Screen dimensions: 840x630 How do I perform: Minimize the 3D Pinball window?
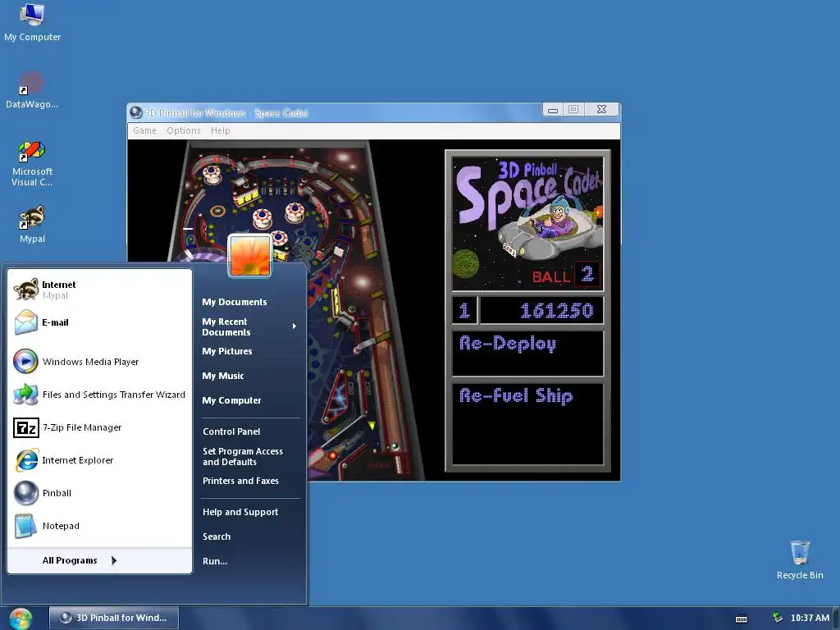[553, 110]
